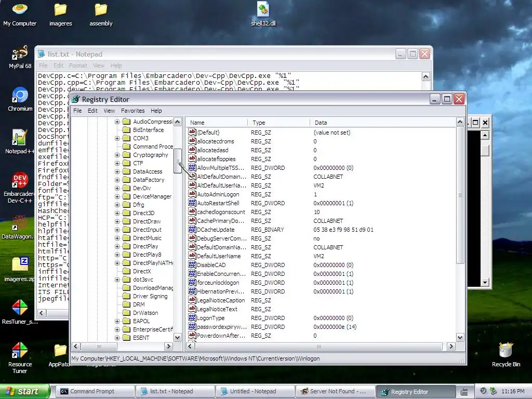Open the Format menu in list.txt Notepad
Viewport: 532px width, 399px height.
78,65
